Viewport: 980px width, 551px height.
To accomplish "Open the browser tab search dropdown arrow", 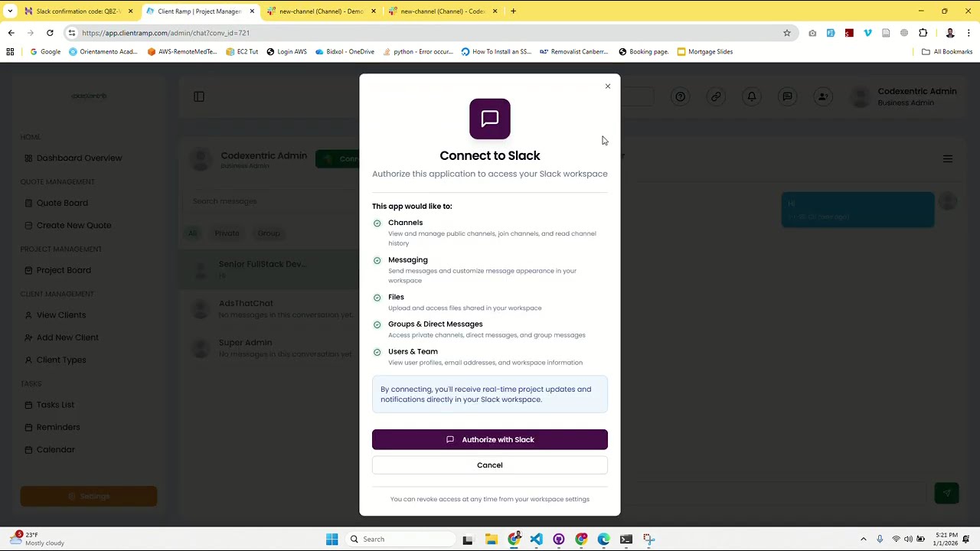I will pyautogui.click(x=10, y=11).
